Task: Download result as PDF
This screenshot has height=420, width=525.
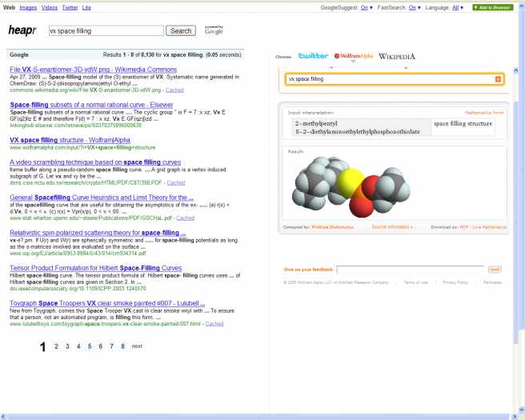Action: coord(463,227)
